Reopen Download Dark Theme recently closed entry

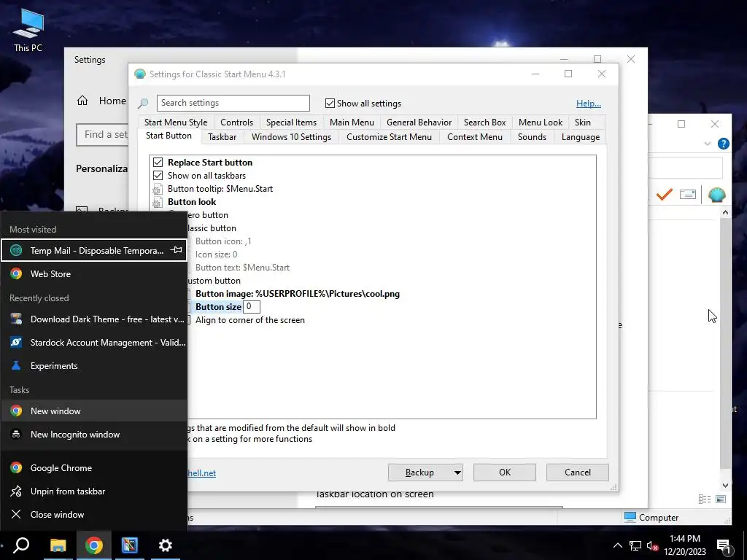coord(94,319)
